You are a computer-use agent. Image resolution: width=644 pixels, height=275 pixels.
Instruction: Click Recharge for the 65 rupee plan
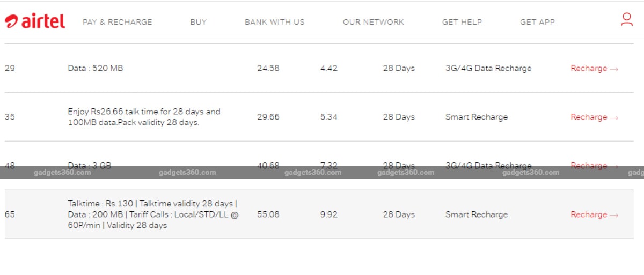594,215
